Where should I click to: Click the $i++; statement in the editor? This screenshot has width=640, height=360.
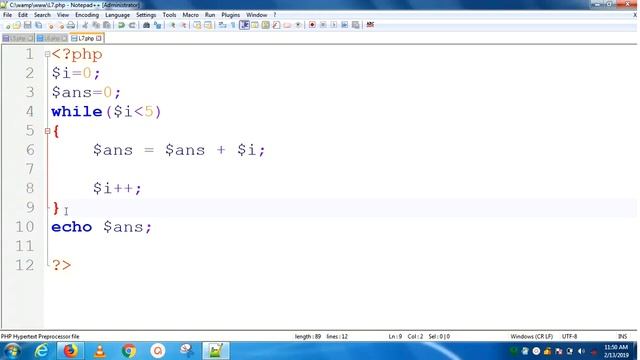117,189
